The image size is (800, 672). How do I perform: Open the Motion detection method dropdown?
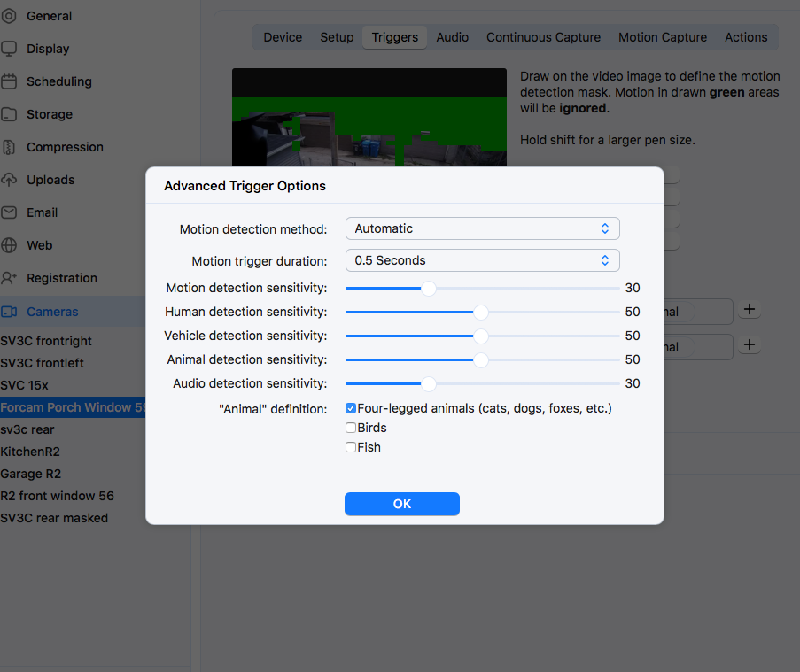click(x=482, y=228)
